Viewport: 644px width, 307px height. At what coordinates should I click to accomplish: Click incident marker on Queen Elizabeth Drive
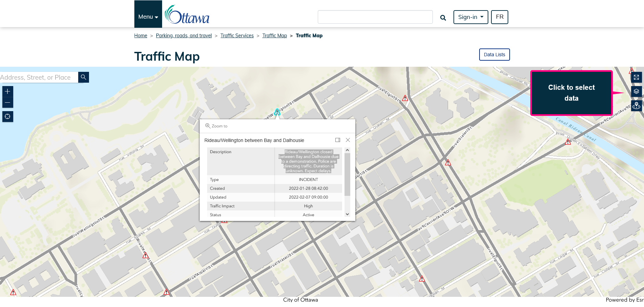point(568,142)
